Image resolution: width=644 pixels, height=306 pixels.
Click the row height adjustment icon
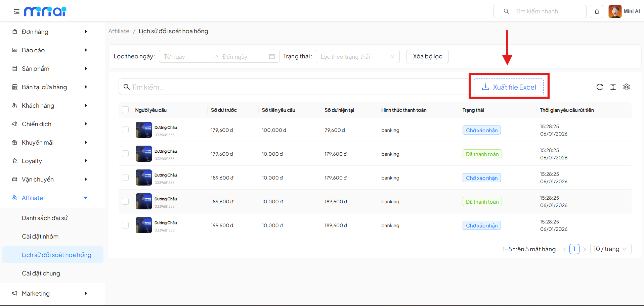click(x=613, y=87)
